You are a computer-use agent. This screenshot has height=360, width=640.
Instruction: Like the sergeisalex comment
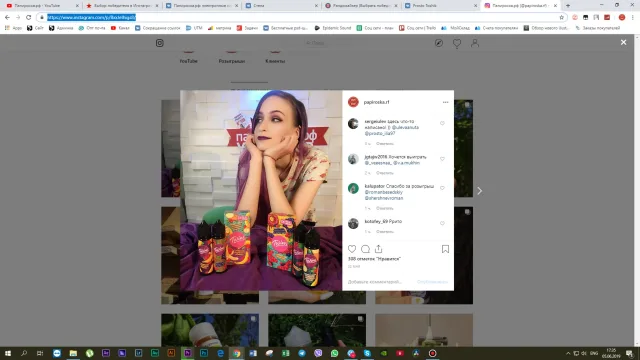442,123
